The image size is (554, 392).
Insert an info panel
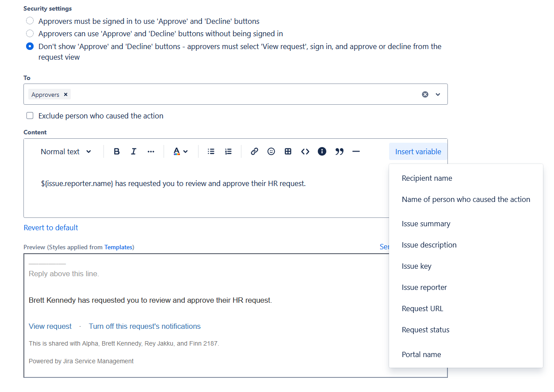pyautogui.click(x=322, y=152)
